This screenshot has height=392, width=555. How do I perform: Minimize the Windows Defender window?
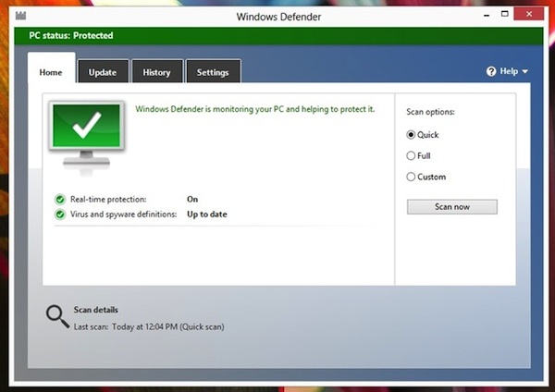[487, 16]
